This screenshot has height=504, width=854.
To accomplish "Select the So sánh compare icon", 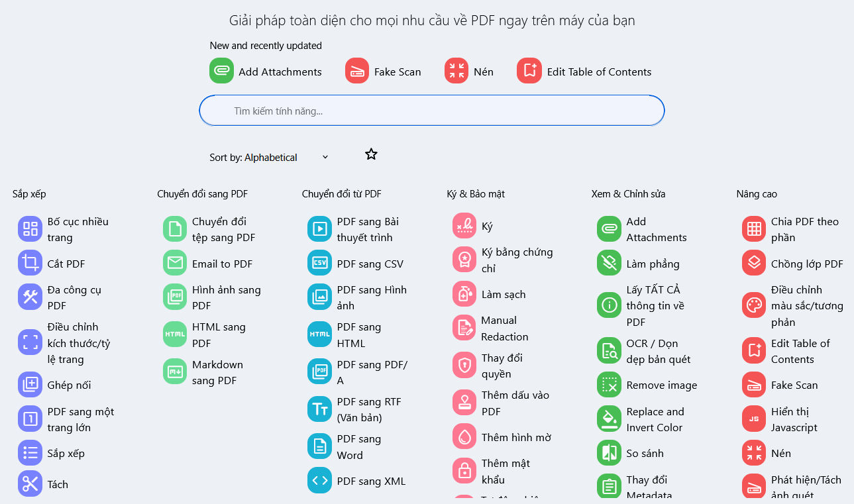I will tap(609, 453).
